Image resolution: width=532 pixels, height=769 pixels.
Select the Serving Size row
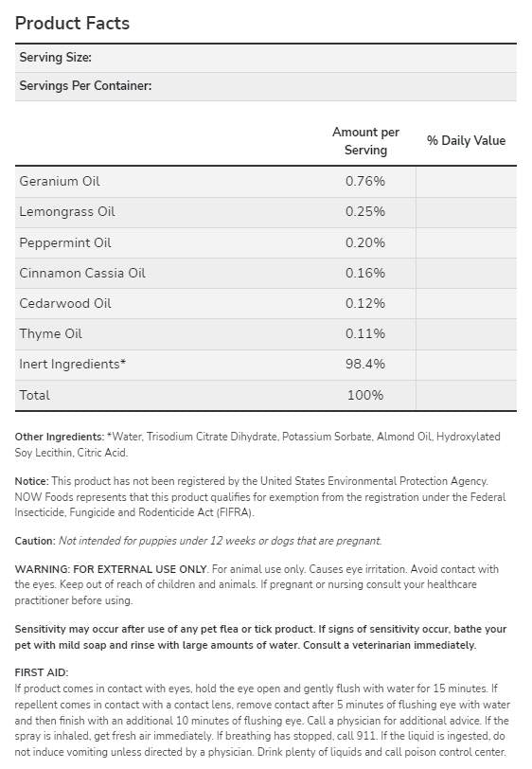(x=266, y=58)
